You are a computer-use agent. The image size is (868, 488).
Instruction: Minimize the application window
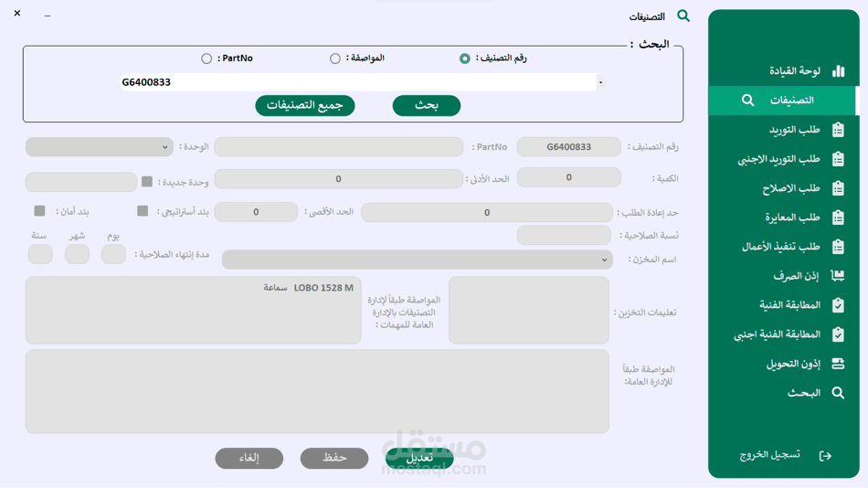48,15
